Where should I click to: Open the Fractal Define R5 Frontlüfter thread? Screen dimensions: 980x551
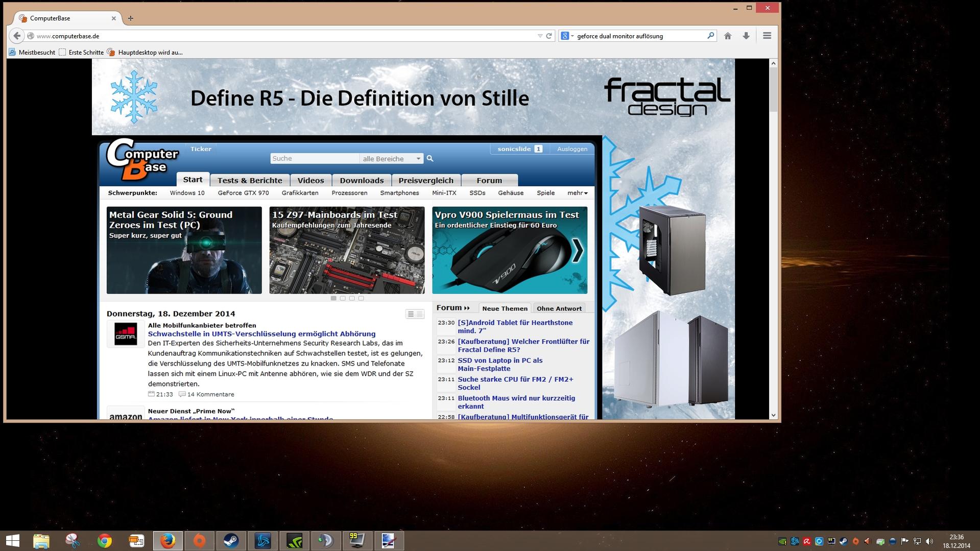(523, 346)
